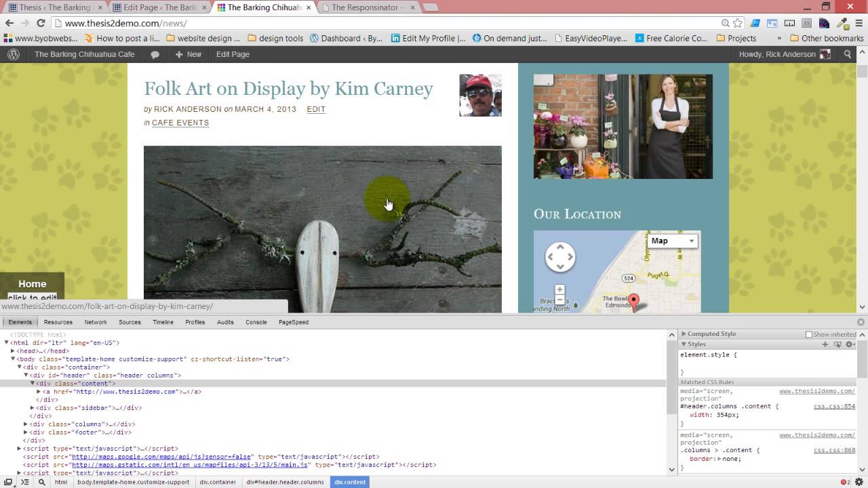The height and width of the screenshot is (488, 868).
Task: Click the red map marker pin
Action: pos(633,302)
